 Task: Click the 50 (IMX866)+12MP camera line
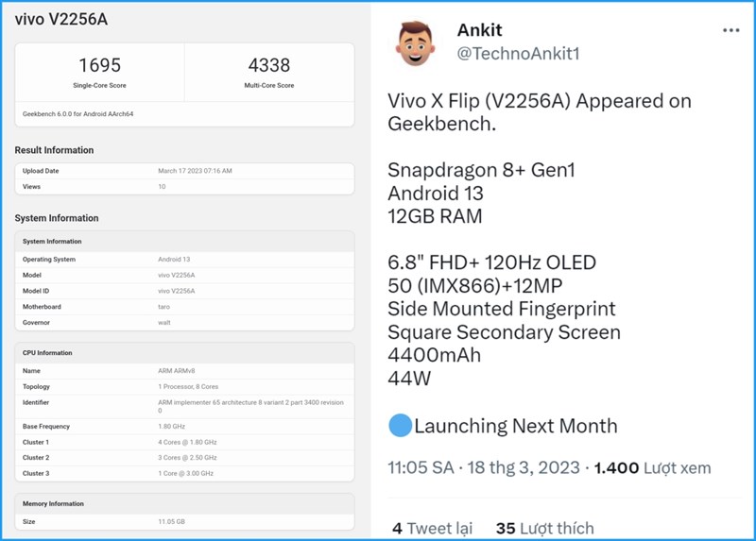[x=475, y=286]
